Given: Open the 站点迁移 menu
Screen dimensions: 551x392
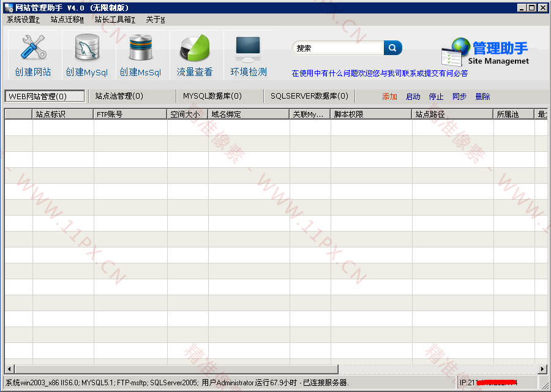Looking at the screenshot, I should (67, 20).
